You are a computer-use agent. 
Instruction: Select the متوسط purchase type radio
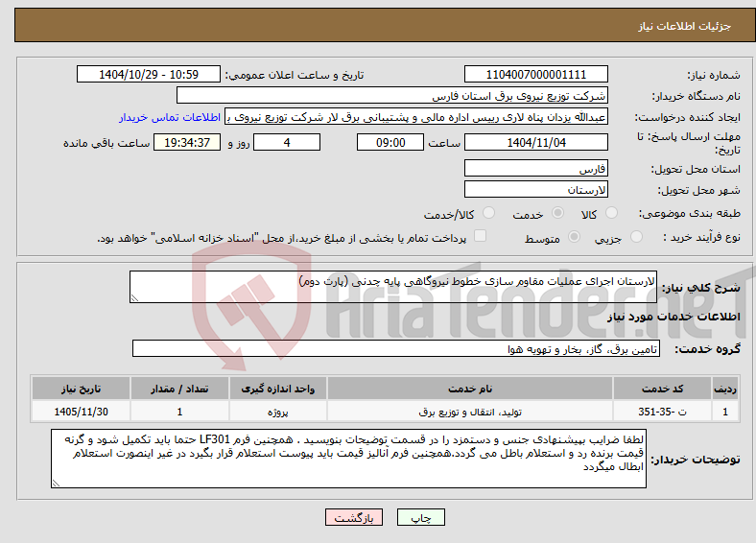point(575,236)
